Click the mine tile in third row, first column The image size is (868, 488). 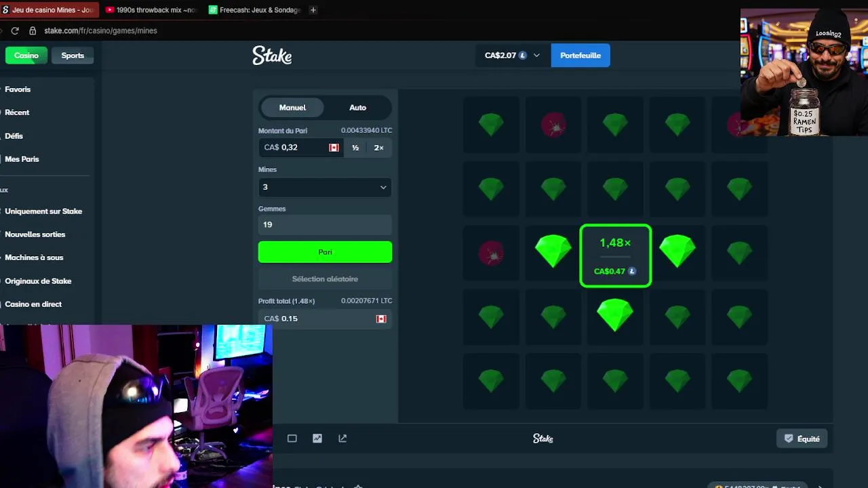point(491,253)
